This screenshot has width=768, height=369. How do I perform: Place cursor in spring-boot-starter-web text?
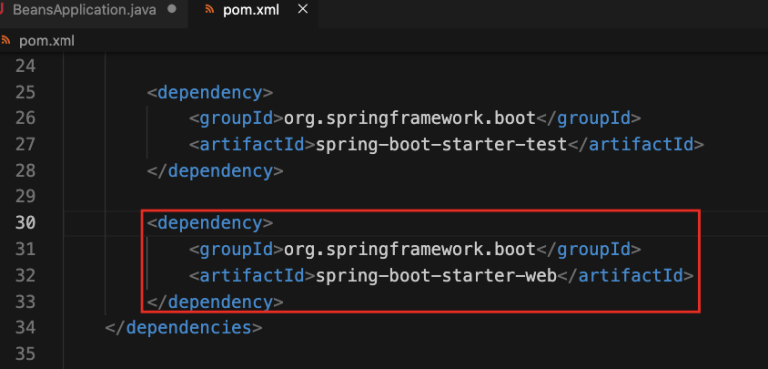pos(436,276)
